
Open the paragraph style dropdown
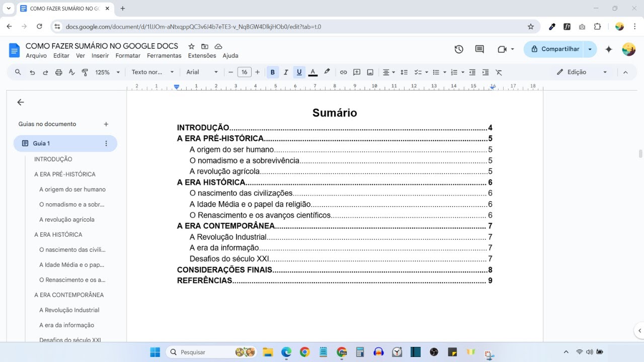click(152, 72)
